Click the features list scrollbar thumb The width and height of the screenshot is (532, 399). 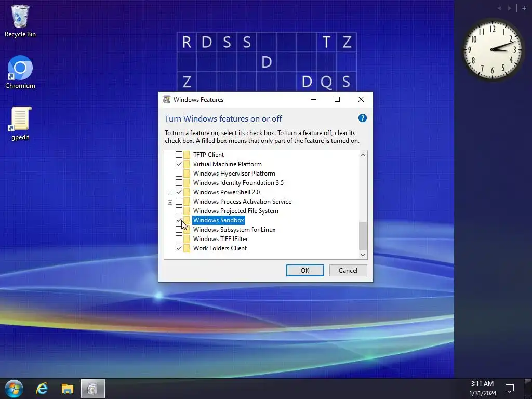(363, 236)
